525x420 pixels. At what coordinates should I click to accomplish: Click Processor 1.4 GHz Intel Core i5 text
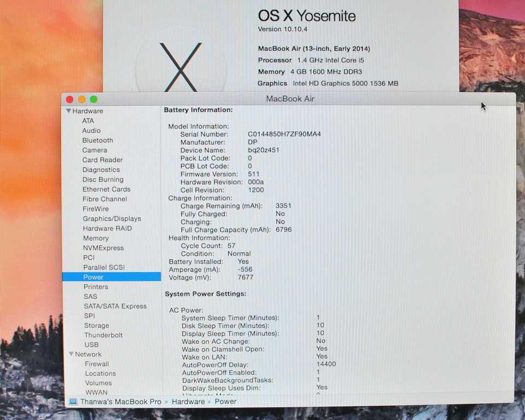[x=311, y=60]
